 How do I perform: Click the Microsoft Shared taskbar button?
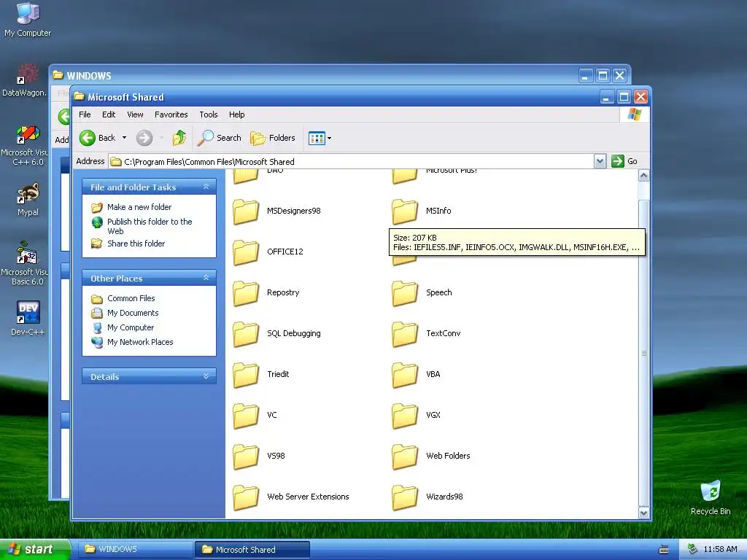point(252,550)
